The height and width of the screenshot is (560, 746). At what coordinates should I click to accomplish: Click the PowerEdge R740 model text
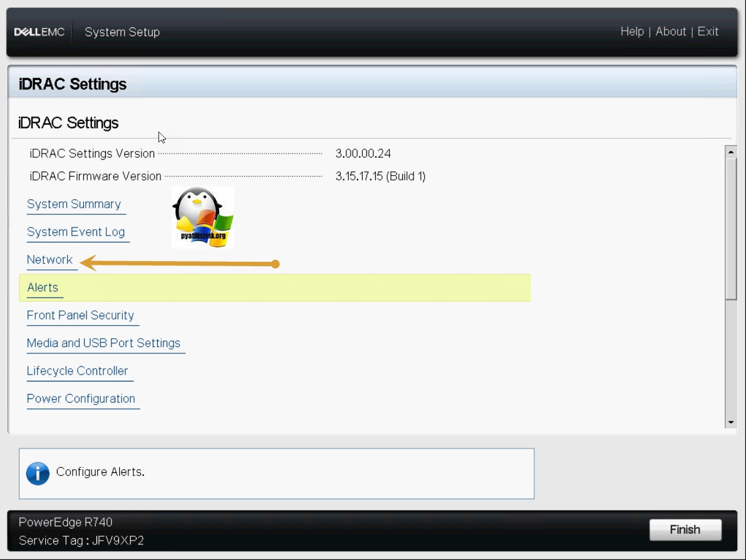point(66,522)
